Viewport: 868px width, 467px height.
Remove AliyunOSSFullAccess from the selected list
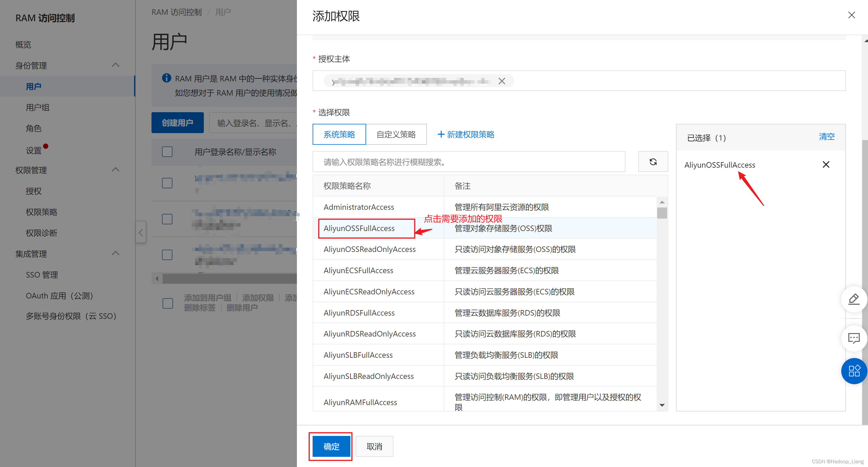click(x=826, y=165)
